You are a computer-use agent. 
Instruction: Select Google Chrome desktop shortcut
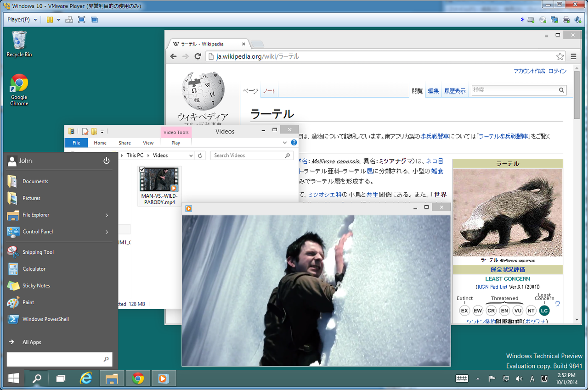click(19, 90)
